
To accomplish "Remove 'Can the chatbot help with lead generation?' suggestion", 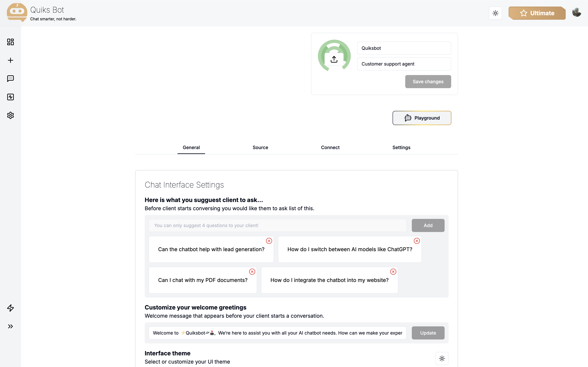I will pyautogui.click(x=269, y=241).
